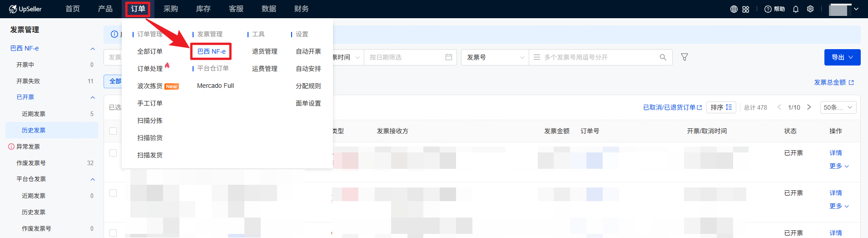The height and width of the screenshot is (238, 868).
Task: Click the search magnifier icon
Action: tap(663, 57)
